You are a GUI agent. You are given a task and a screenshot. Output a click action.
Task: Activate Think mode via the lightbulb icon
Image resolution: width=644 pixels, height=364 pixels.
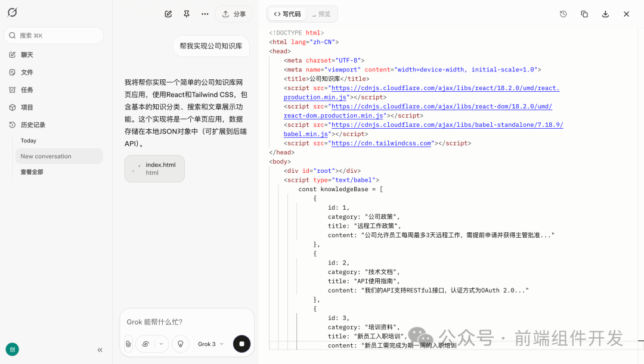[x=180, y=344]
